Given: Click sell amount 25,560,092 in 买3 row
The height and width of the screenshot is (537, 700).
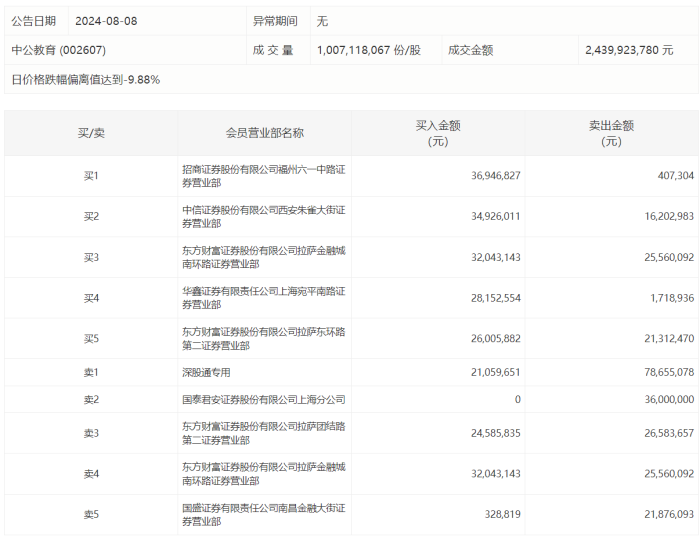Looking at the screenshot, I should [x=669, y=258].
